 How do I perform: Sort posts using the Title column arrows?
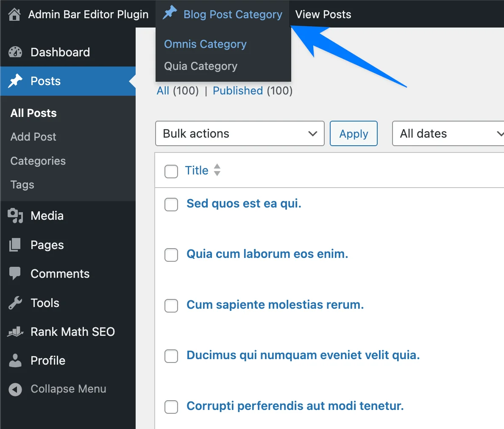(217, 170)
